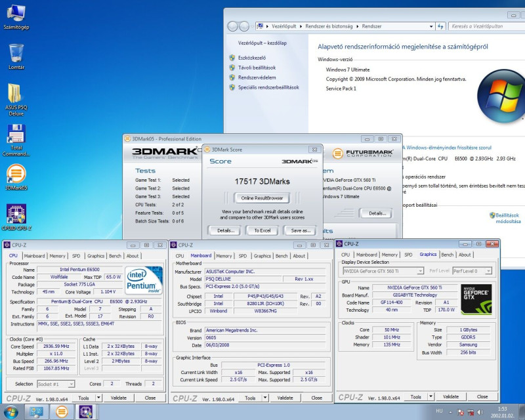Open Tools dropdown arrow in middle CPU-Z

(265, 398)
